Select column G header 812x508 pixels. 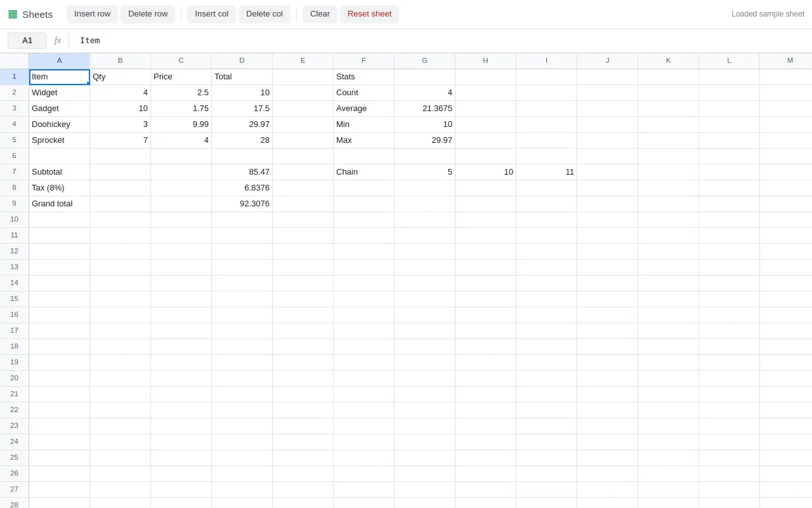[x=425, y=61]
